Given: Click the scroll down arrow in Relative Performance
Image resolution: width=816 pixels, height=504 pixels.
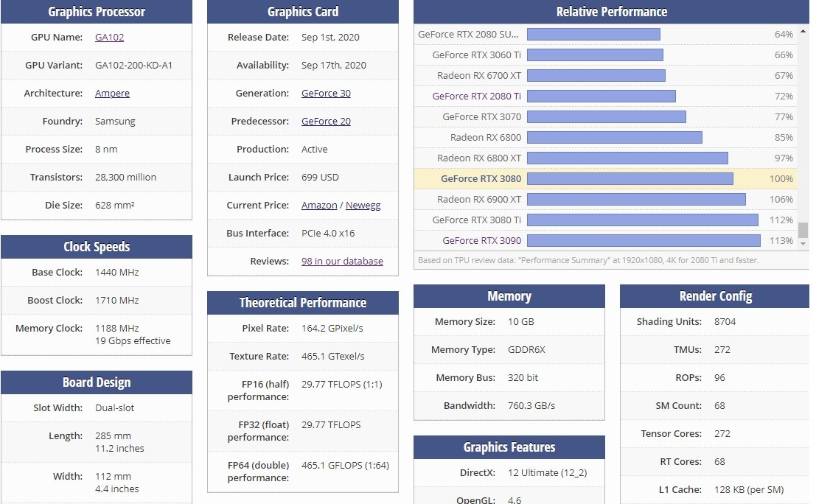Looking at the screenshot, I should (803, 243).
